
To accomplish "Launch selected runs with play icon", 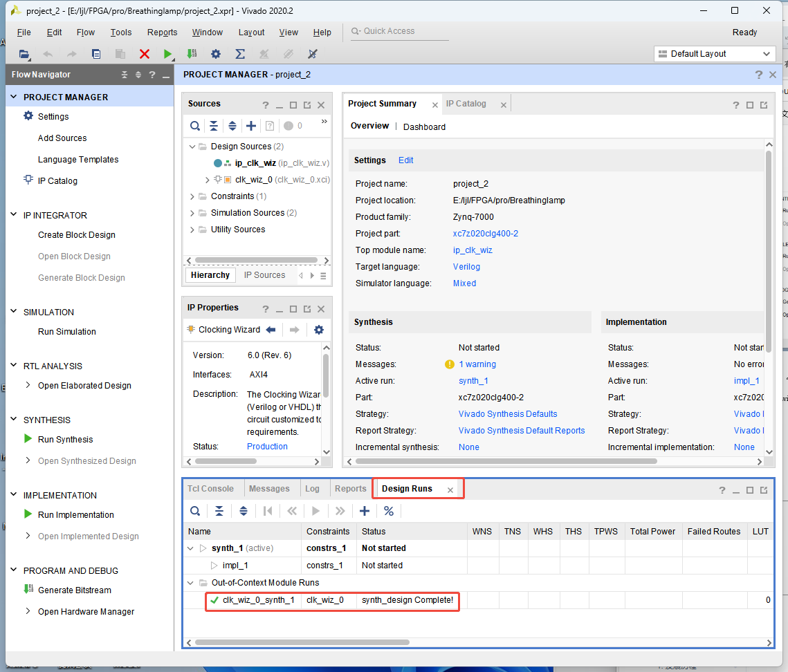I will [x=315, y=511].
